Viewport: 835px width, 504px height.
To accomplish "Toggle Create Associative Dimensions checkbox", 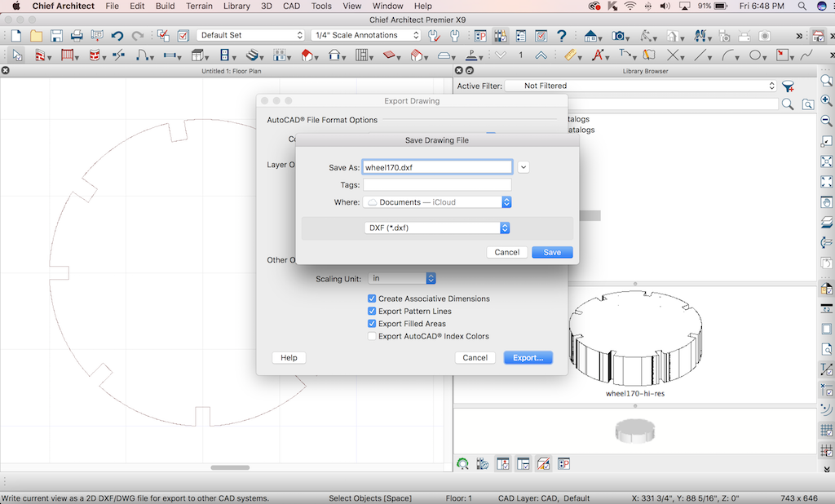I will (x=372, y=298).
